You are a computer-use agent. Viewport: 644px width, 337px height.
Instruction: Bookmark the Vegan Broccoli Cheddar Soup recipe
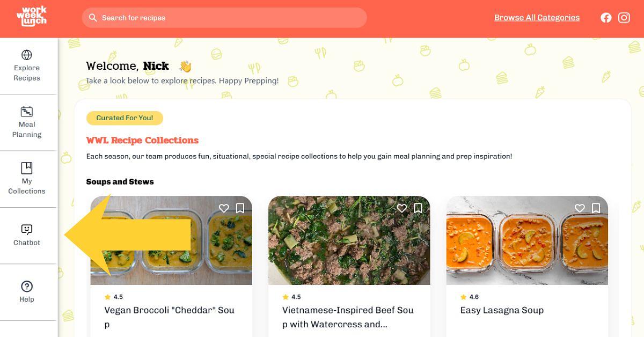240,208
